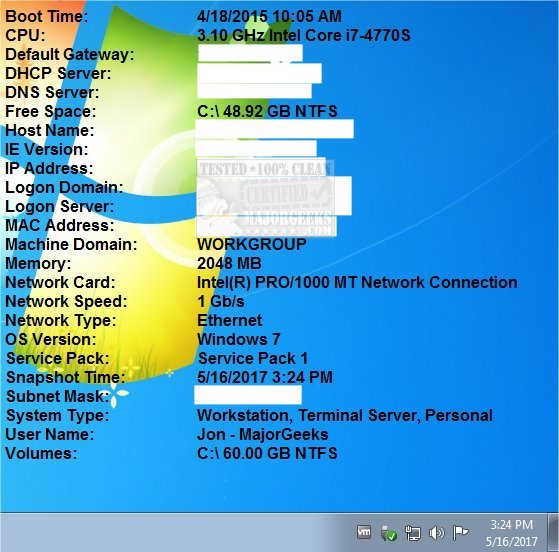The image size is (559, 552).
Task: Click the "Logon Server:" label
Action: point(60,206)
